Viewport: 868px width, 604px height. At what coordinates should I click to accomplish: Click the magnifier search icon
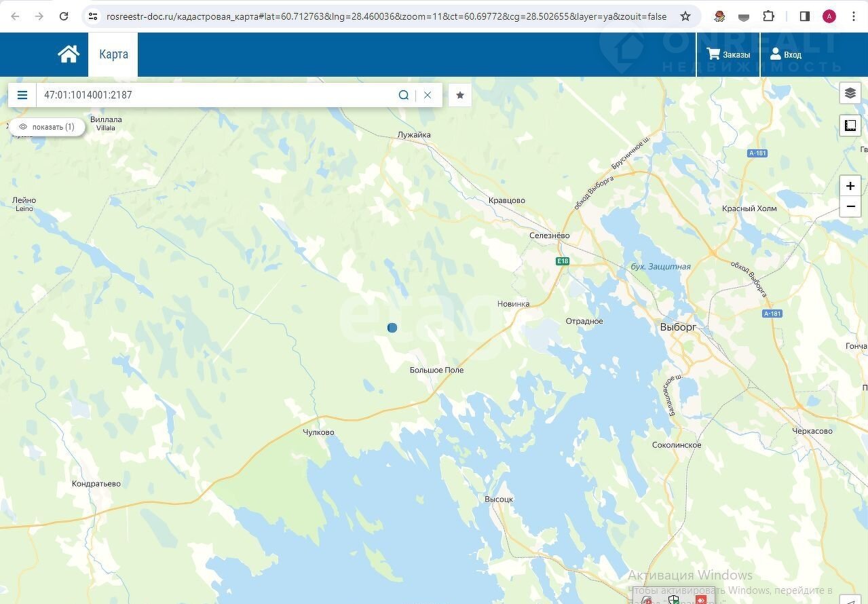coord(404,95)
